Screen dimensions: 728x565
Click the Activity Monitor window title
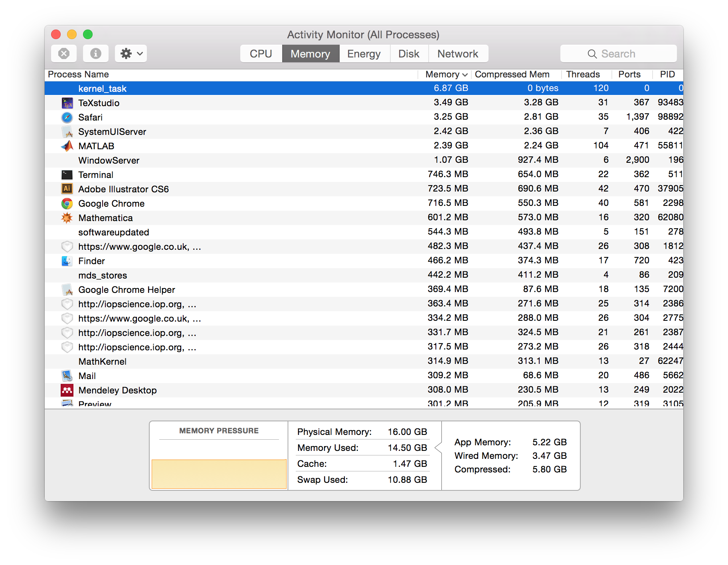click(363, 35)
